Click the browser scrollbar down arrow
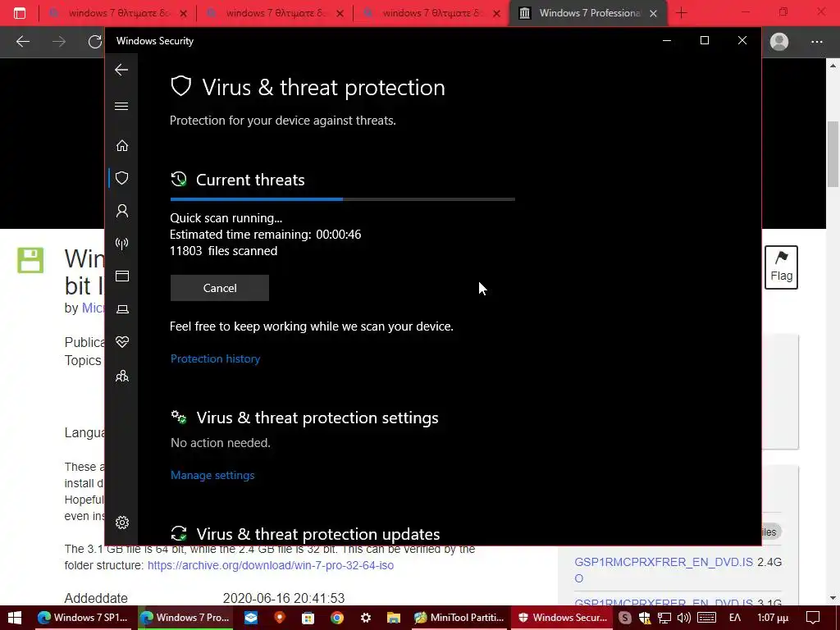Image resolution: width=840 pixels, height=630 pixels. [833, 598]
